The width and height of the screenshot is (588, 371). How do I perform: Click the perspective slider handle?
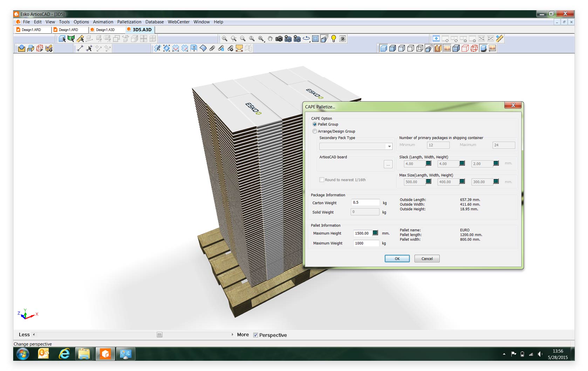[x=159, y=335]
